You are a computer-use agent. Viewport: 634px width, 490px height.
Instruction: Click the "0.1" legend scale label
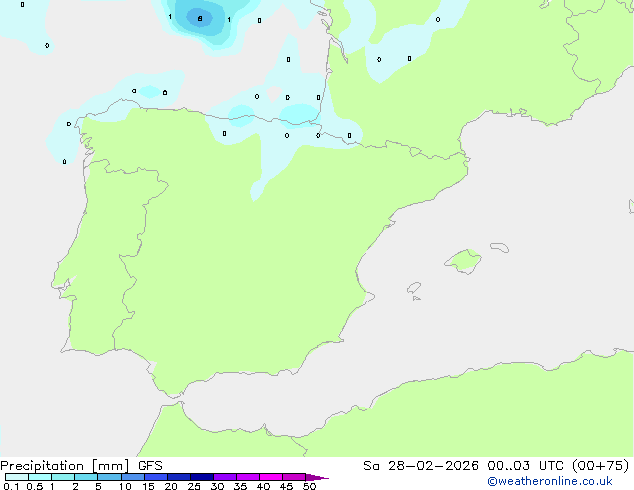11,486
